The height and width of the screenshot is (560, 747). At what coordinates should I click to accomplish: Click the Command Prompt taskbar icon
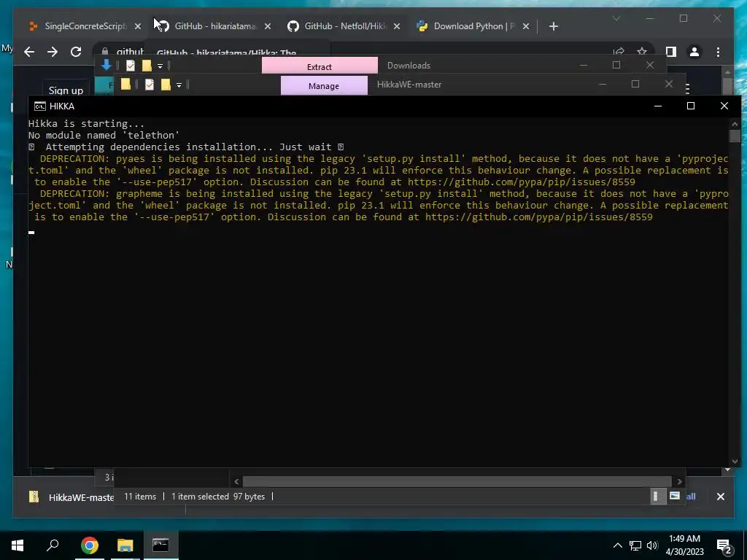click(x=160, y=545)
